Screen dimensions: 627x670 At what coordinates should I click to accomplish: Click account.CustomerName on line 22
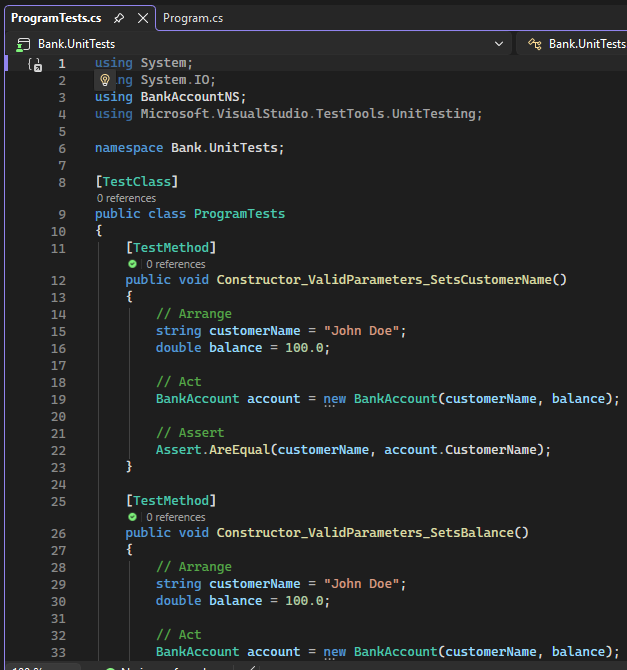tap(460, 450)
